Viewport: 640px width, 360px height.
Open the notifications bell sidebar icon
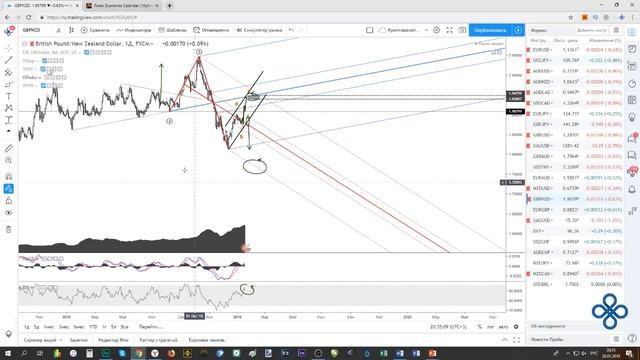632,189
